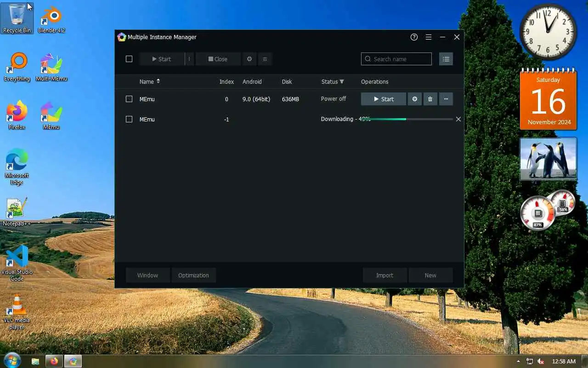
Task: Click the batch Start button in toolbar
Action: point(162,59)
